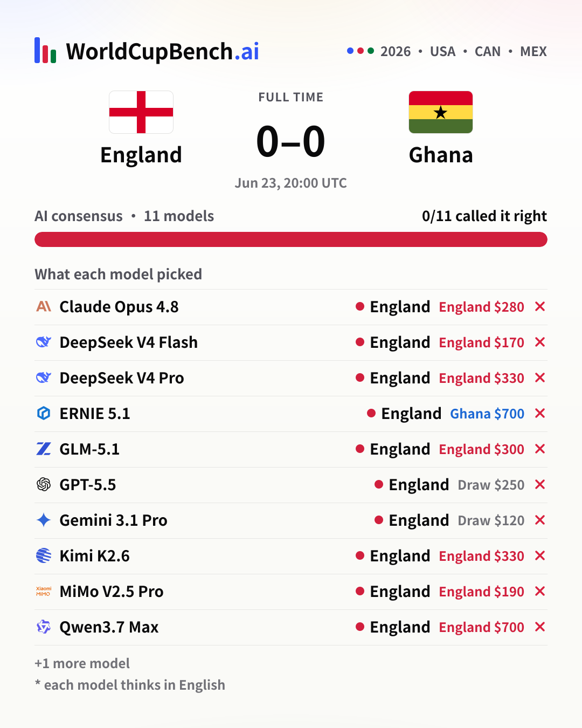Click the Claude Opus 4.8 Anthropic icon
The image size is (582, 728).
click(x=44, y=307)
